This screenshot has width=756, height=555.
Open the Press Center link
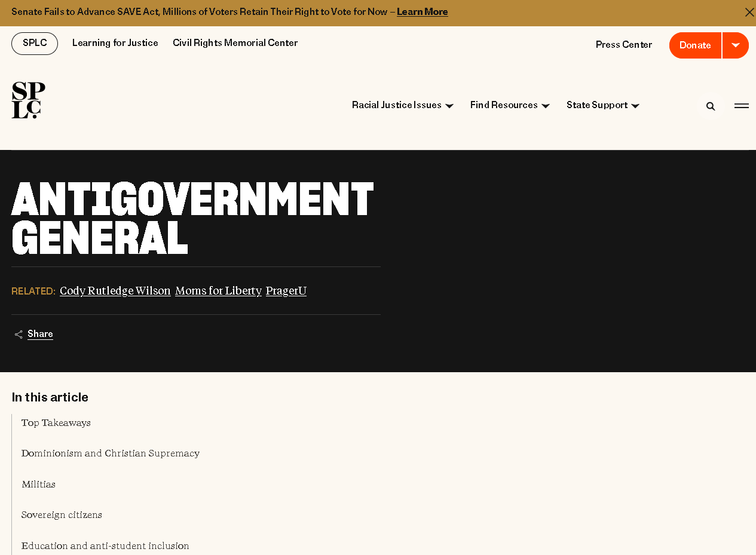point(624,45)
